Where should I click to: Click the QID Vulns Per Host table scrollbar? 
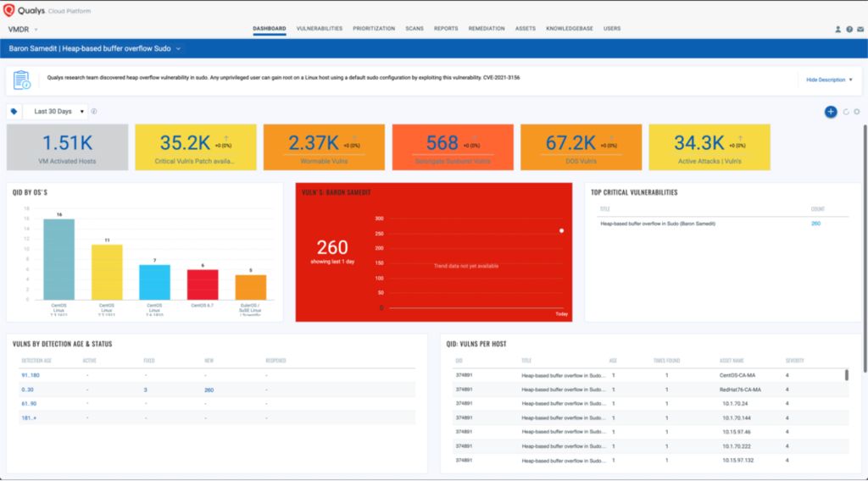[x=846, y=376]
